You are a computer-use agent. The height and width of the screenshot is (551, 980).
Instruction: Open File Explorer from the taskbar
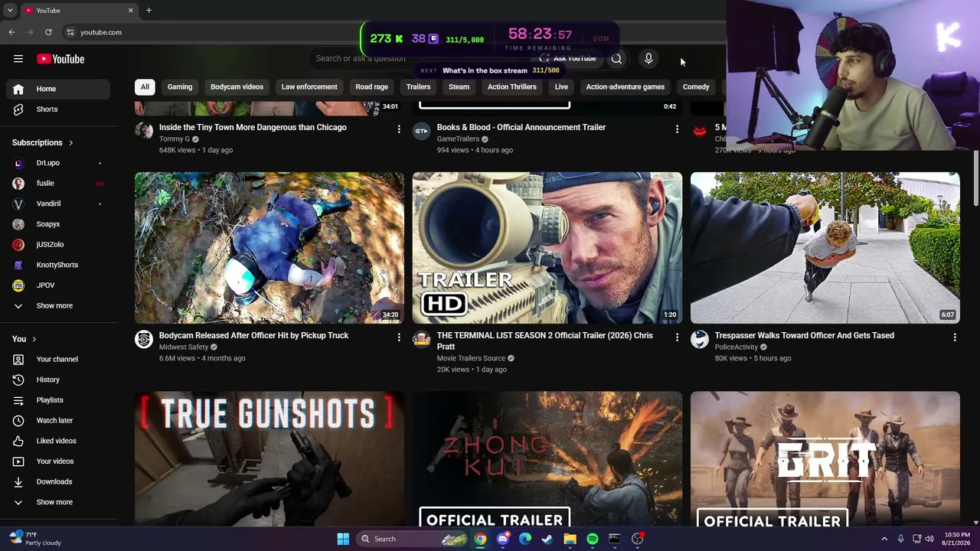(570, 539)
